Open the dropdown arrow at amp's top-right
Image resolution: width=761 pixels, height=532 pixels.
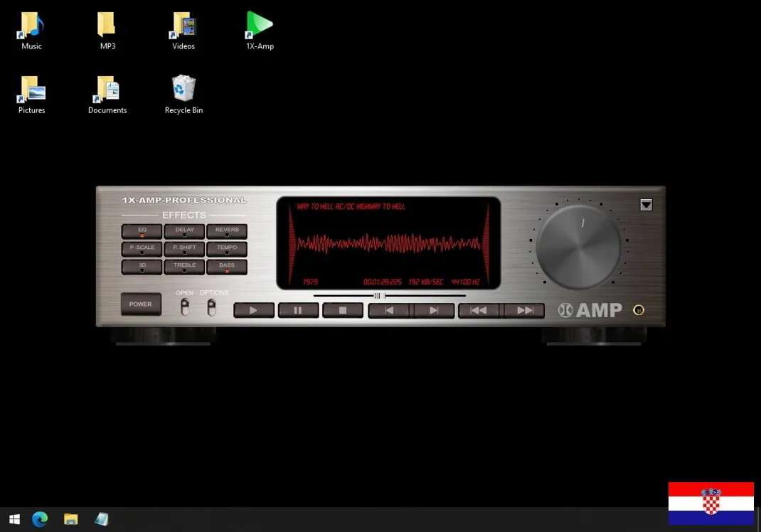tap(646, 205)
